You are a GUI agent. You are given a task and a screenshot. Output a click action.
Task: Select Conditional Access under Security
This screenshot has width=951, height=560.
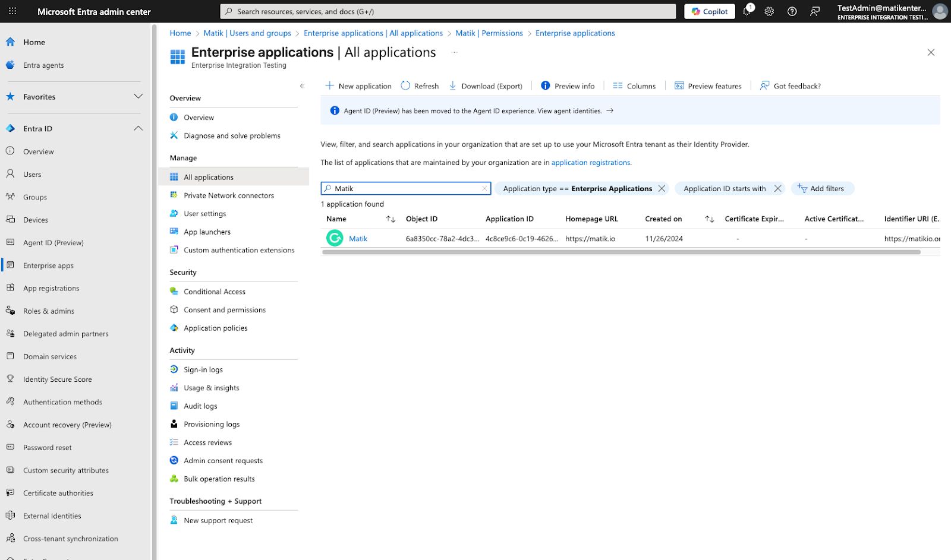pos(215,292)
